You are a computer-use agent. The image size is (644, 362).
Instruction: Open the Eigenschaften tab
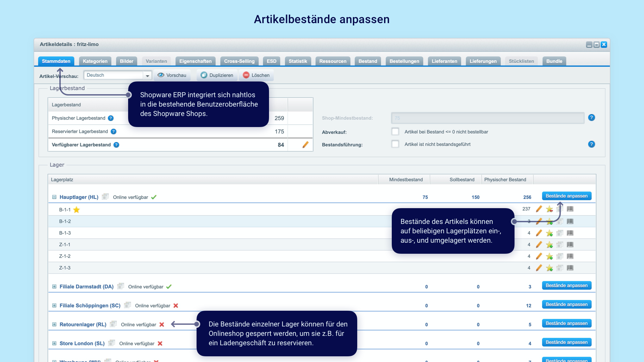[195, 61]
